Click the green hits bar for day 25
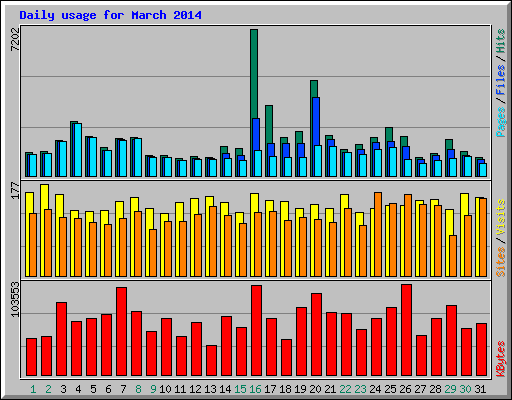Image resolution: width=512 pixels, height=400 pixels. [389, 134]
